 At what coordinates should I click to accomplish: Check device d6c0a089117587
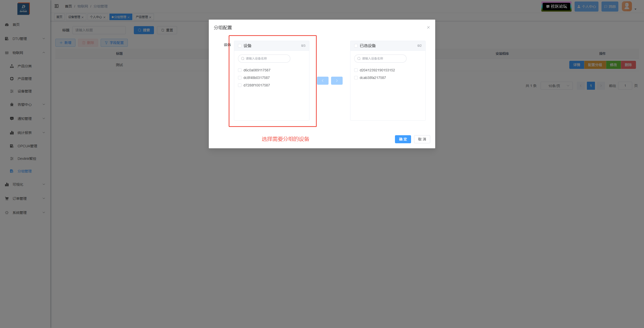click(x=240, y=70)
